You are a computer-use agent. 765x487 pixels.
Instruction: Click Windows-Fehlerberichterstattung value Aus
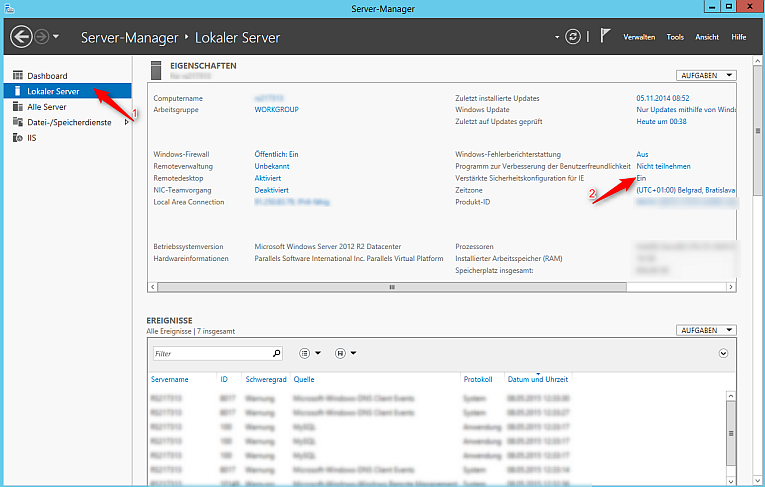pos(642,154)
